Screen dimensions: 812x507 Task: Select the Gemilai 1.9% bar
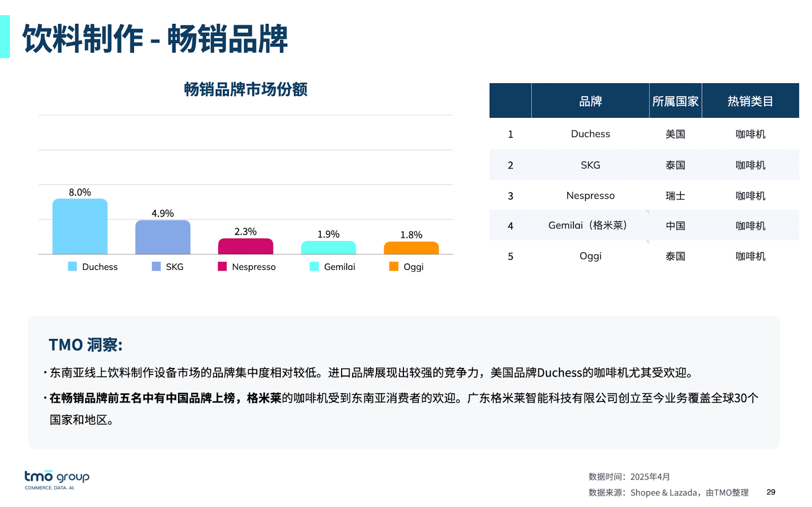pyautogui.click(x=328, y=248)
